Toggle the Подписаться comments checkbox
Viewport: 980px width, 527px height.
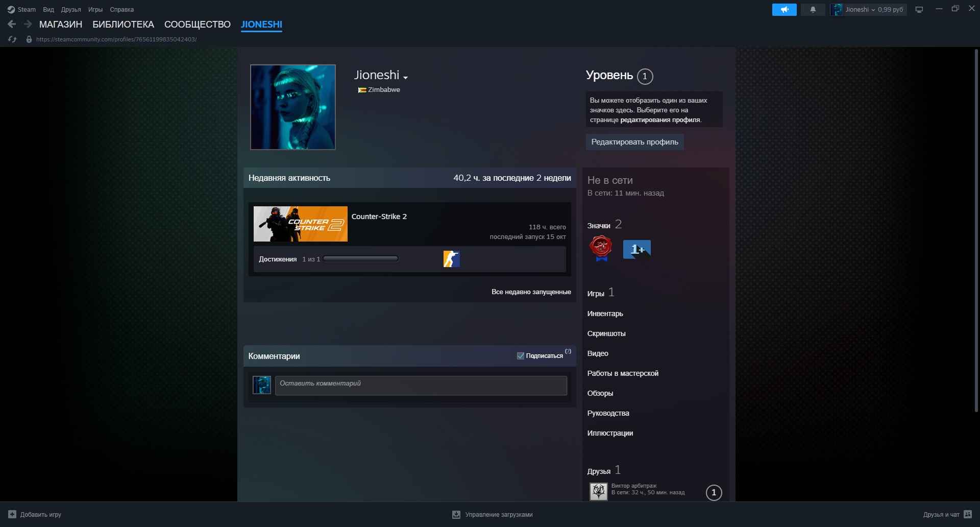point(521,356)
